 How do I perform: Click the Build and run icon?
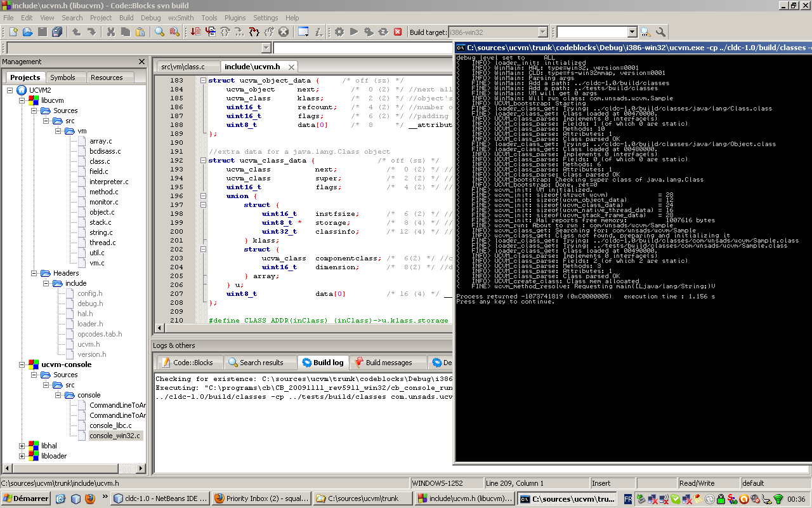[x=369, y=32]
